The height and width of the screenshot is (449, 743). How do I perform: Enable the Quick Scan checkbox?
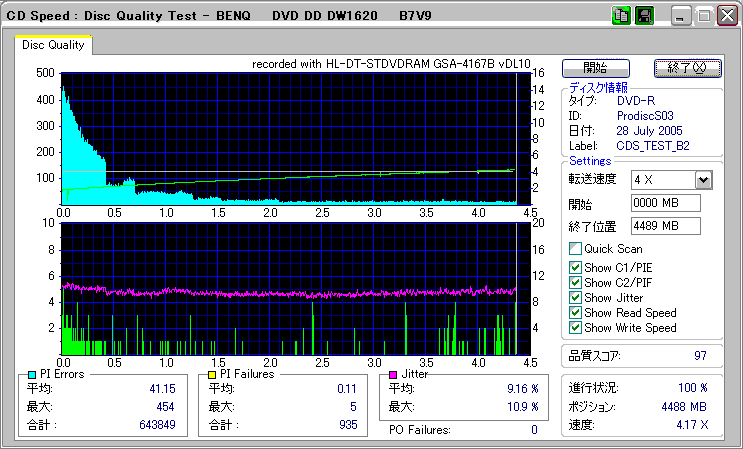[575, 249]
